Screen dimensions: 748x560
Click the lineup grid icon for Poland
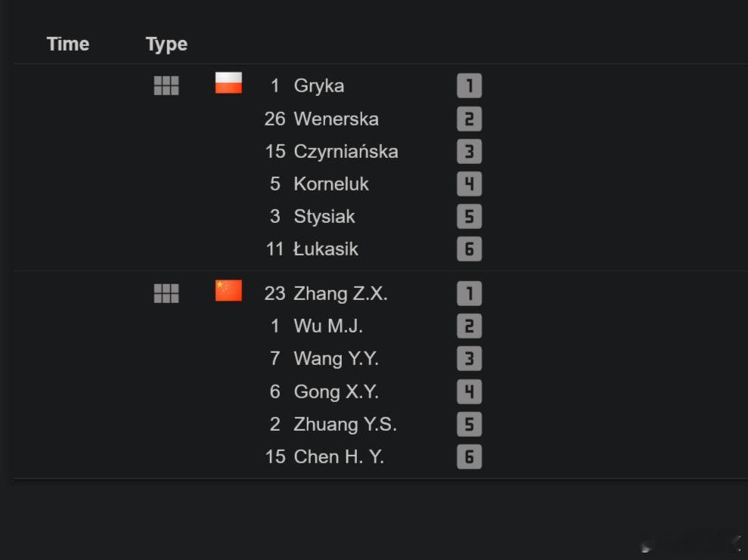pyautogui.click(x=166, y=86)
